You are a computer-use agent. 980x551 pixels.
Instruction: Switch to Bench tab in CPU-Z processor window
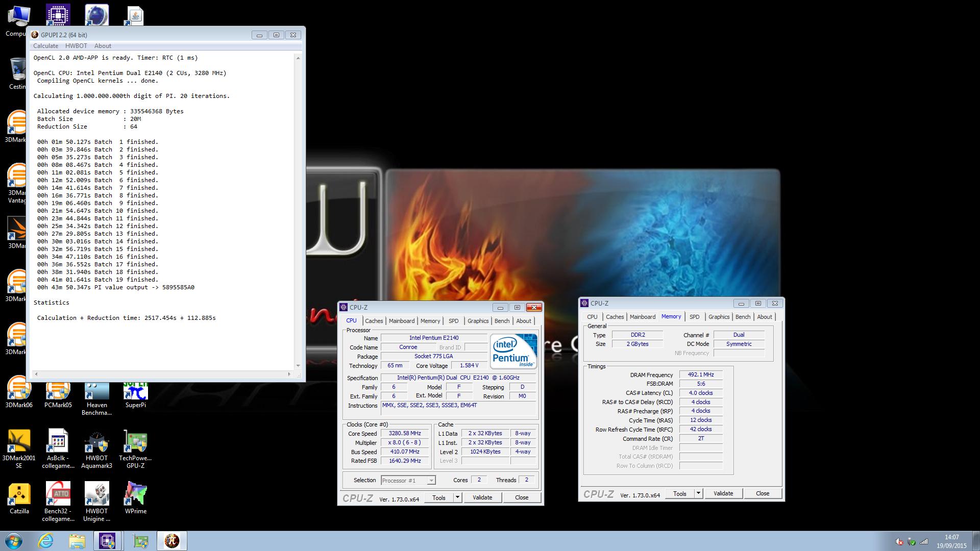[x=502, y=321]
